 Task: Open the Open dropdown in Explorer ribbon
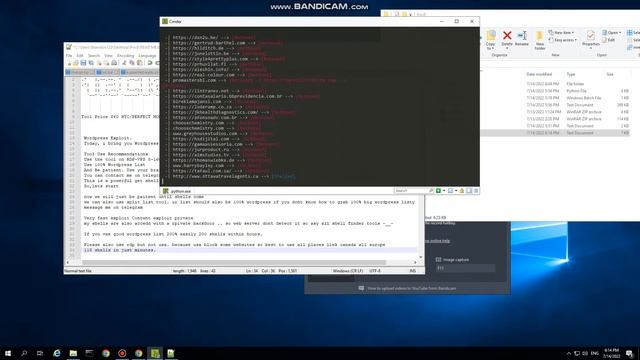click(x=611, y=33)
